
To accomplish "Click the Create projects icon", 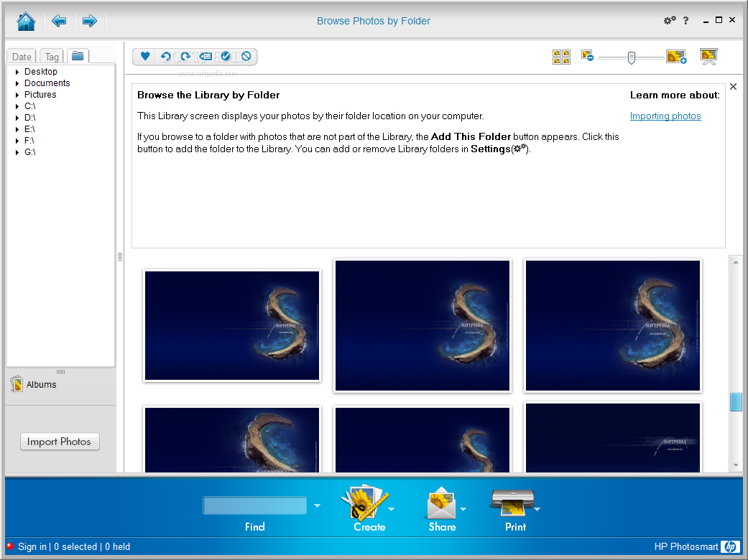I will click(363, 503).
